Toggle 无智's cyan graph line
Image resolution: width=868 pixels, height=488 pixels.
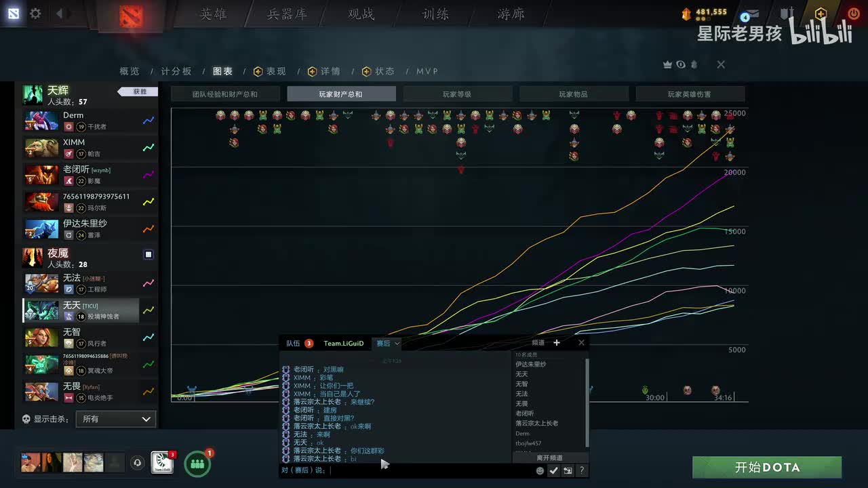pyautogui.click(x=149, y=338)
